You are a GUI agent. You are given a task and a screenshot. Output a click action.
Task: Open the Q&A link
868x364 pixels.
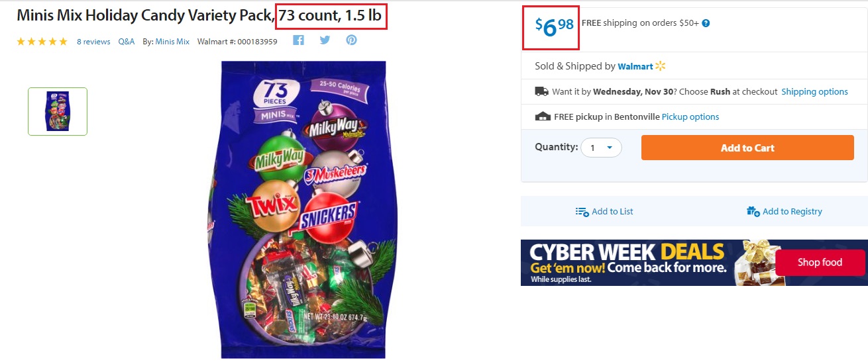pos(127,42)
